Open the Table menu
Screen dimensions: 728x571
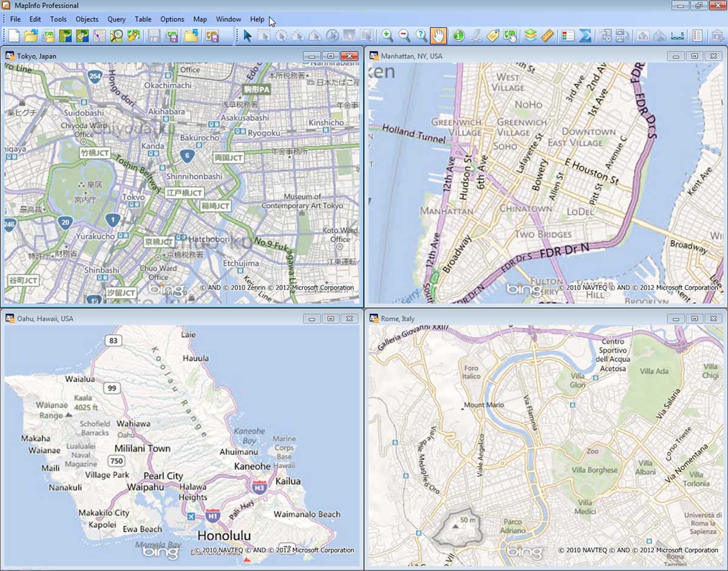coord(143,19)
